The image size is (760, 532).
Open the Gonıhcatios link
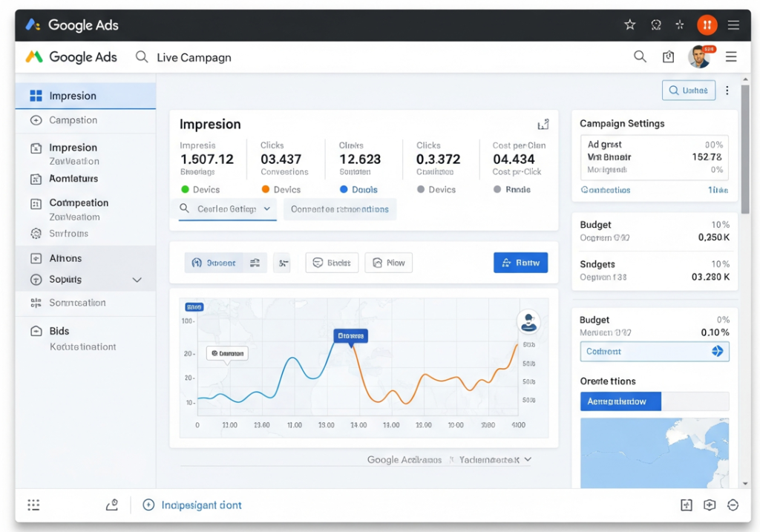click(606, 190)
